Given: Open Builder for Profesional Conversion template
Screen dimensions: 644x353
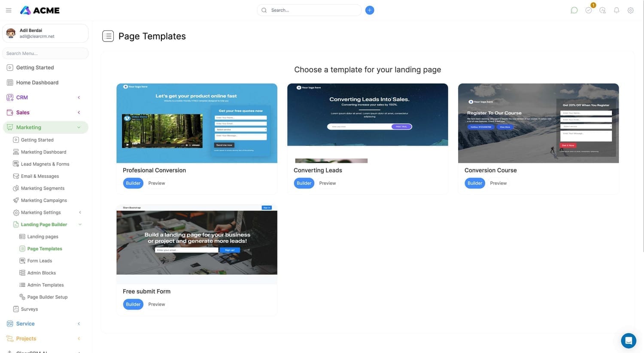Looking at the screenshot, I should click(x=133, y=183).
